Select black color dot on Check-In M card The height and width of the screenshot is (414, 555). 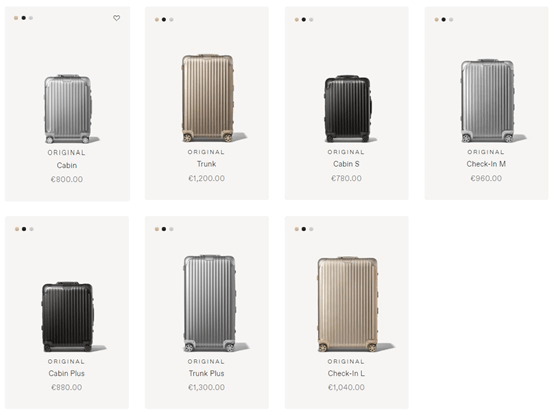tap(444, 19)
